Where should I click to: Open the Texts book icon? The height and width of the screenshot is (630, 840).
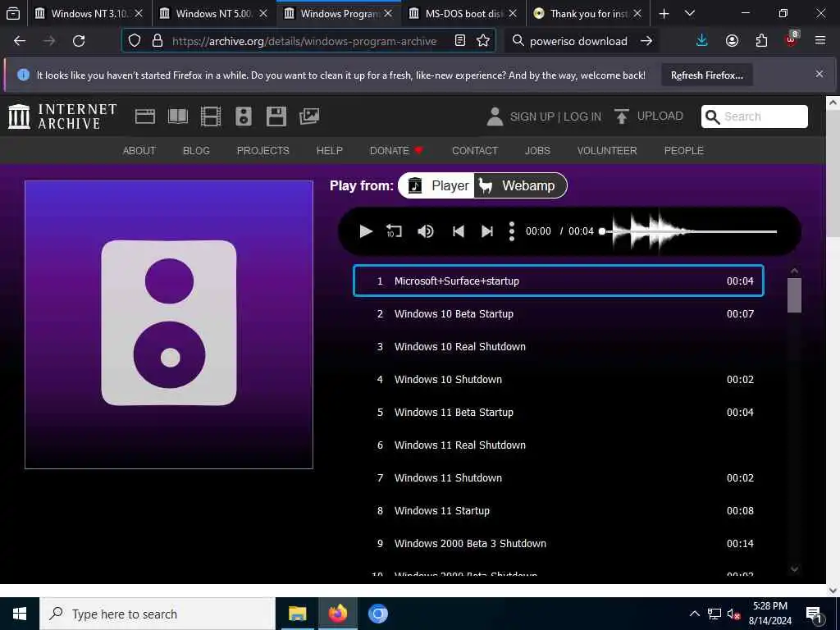178,116
